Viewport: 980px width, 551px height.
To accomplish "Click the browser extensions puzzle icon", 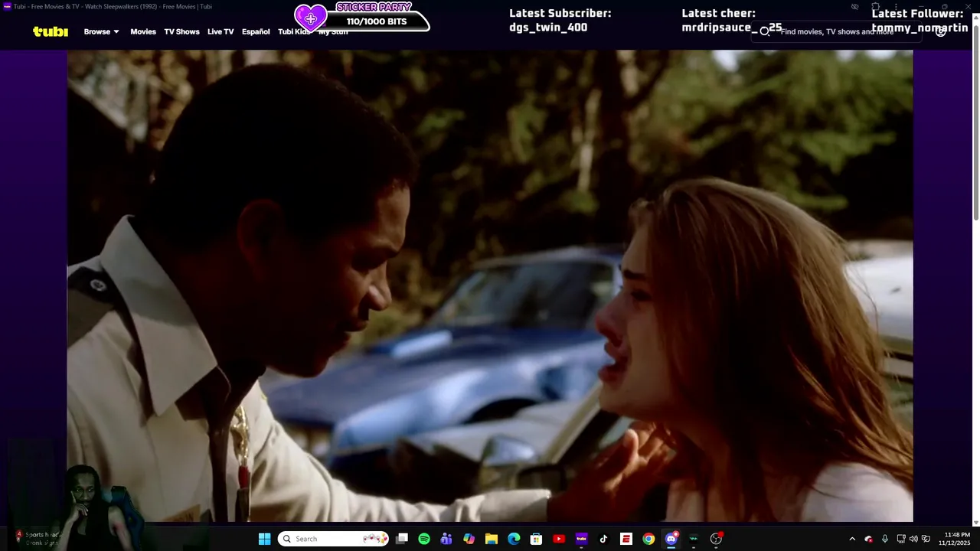I will pyautogui.click(x=875, y=7).
